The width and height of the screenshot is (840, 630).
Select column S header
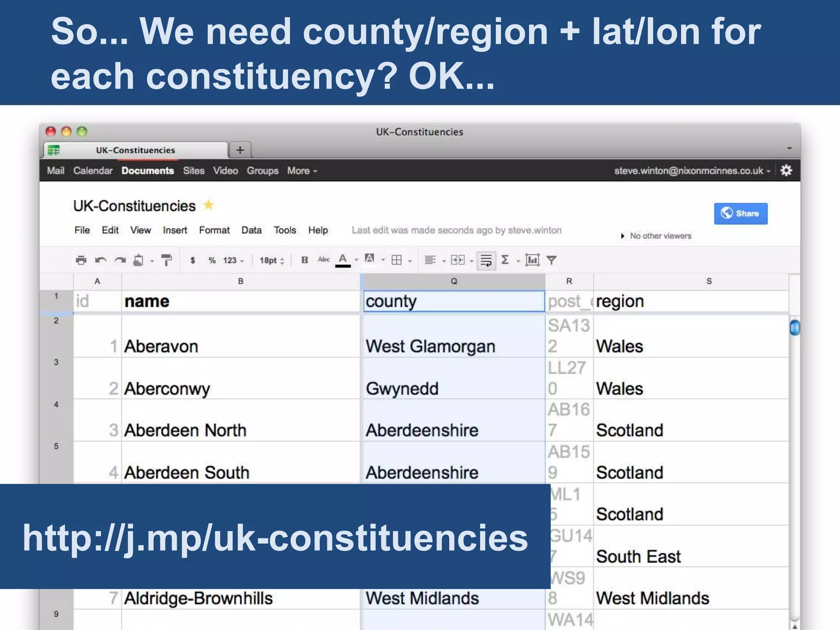692,281
